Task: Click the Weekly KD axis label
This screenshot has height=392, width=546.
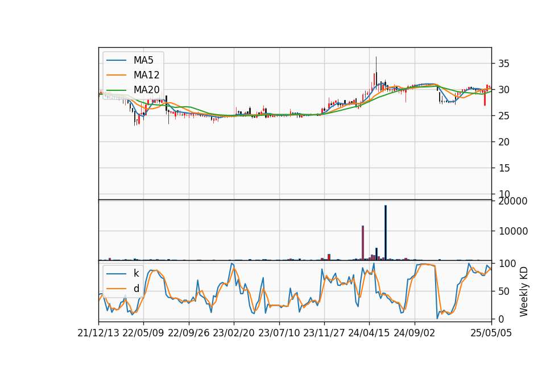Action: pyautogui.click(x=524, y=291)
